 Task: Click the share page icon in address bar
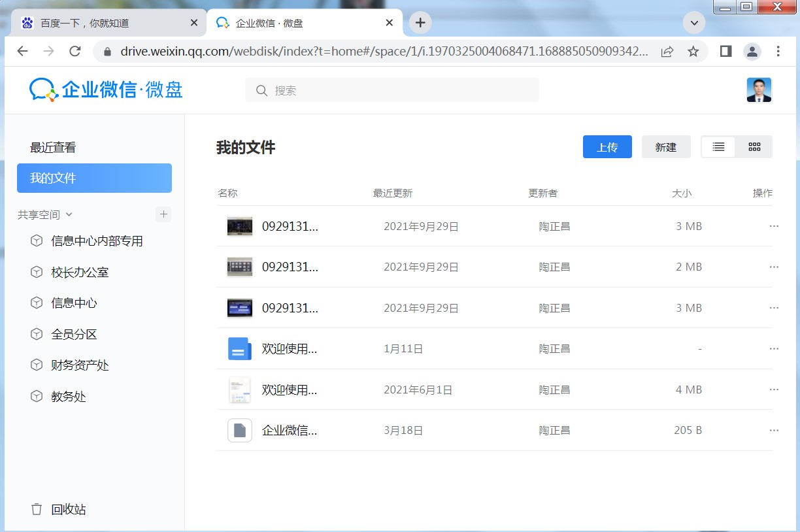667,51
